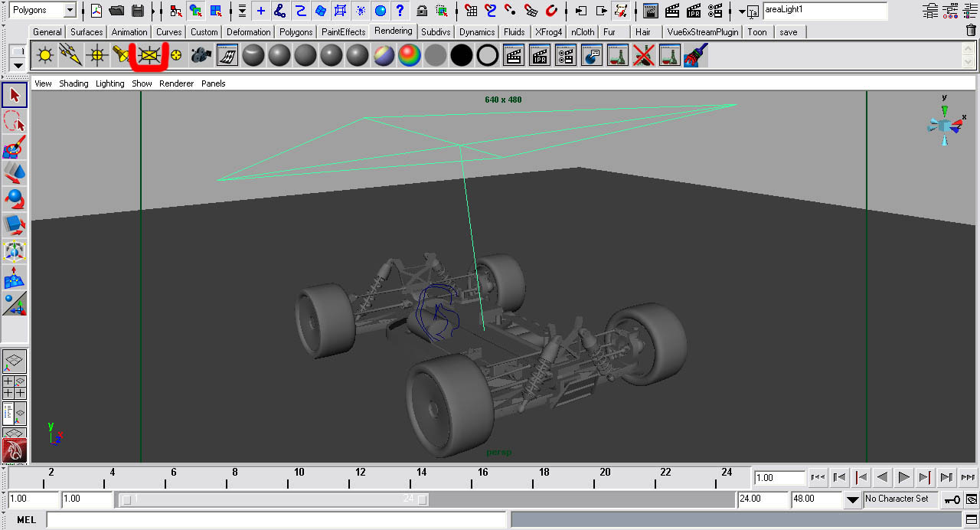
Task: Open the Lighting panel menu
Action: click(110, 83)
